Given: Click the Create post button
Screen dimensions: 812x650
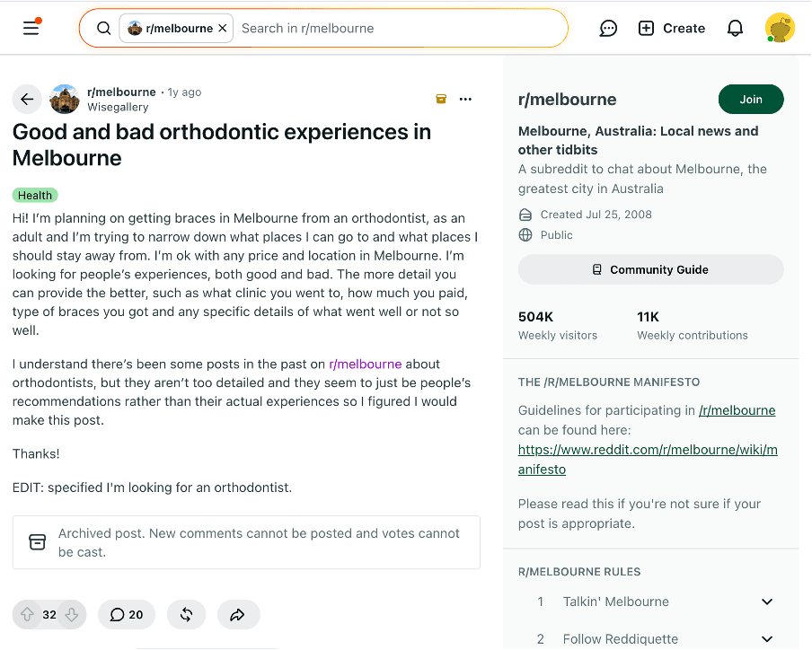Looking at the screenshot, I should coord(672,28).
